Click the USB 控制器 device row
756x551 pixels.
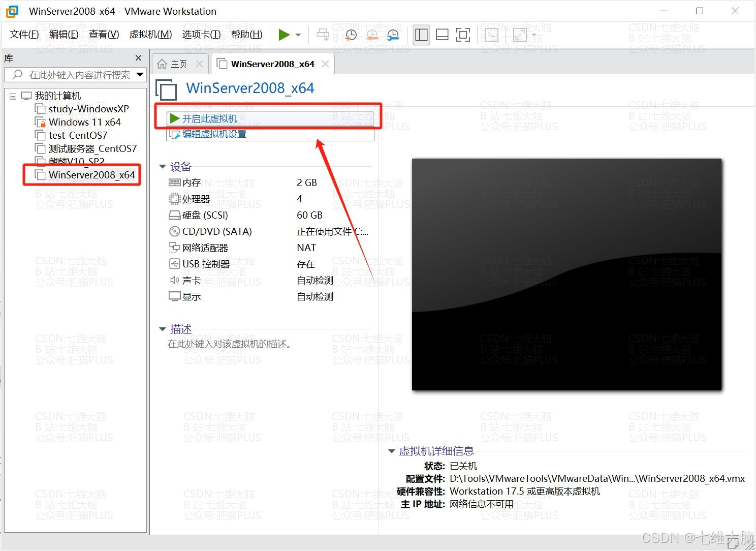[269, 264]
